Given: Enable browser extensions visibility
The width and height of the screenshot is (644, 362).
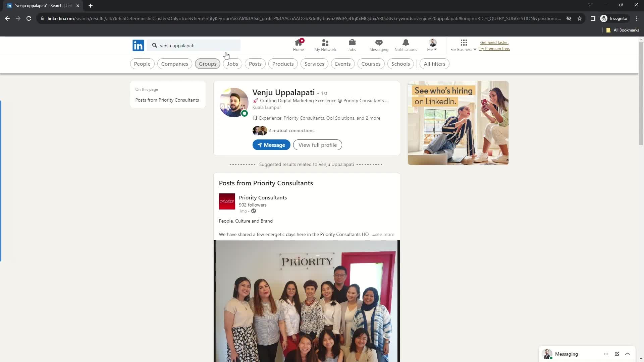Looking at the screenshot, I should pyautogui.click(x=593, y=18).
